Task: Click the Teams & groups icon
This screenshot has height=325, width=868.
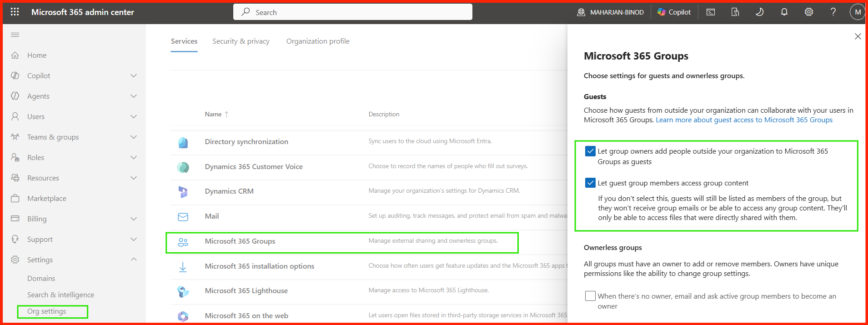Action: (15, 137)
